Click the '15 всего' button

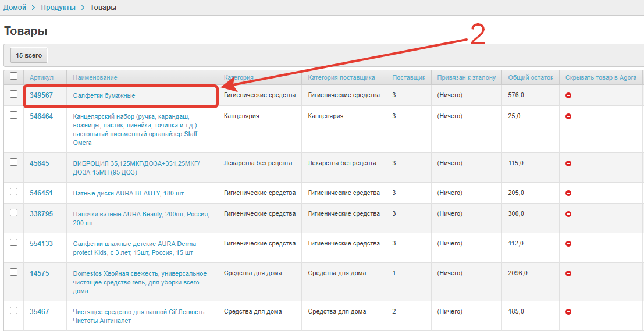(x=29, y=55)
